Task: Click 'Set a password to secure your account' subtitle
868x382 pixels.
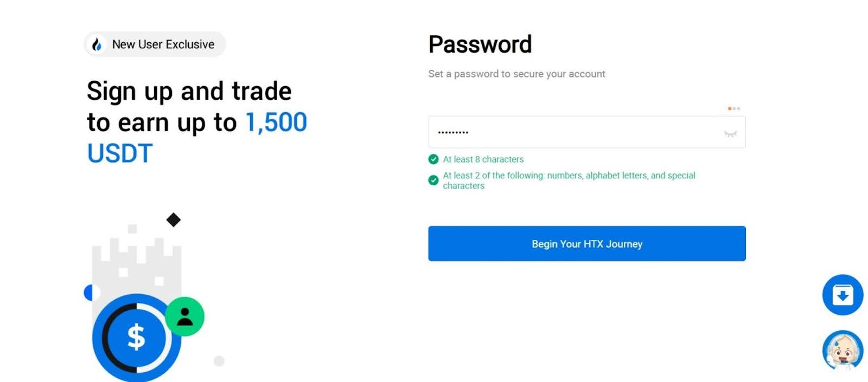Action: [516, 74]
